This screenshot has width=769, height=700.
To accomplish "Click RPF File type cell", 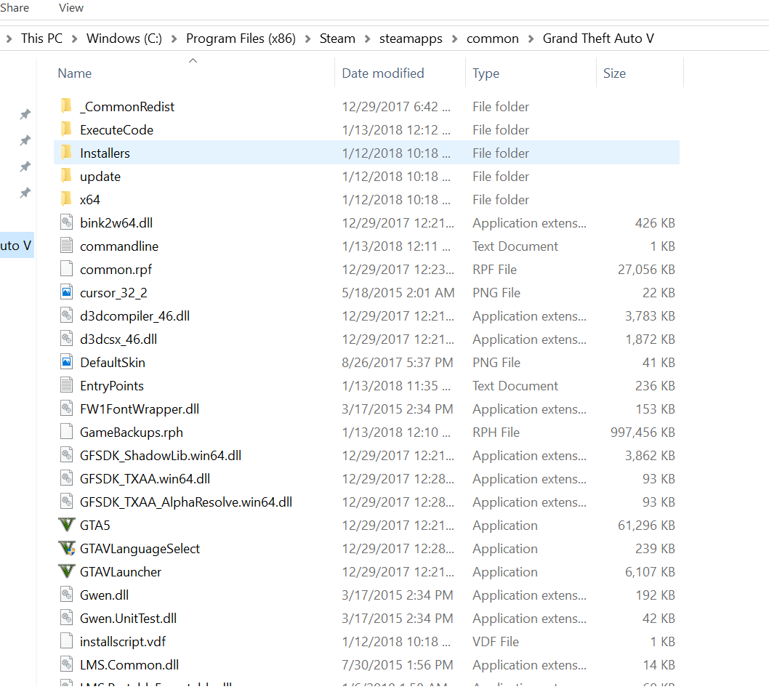I will coord(494,269).
